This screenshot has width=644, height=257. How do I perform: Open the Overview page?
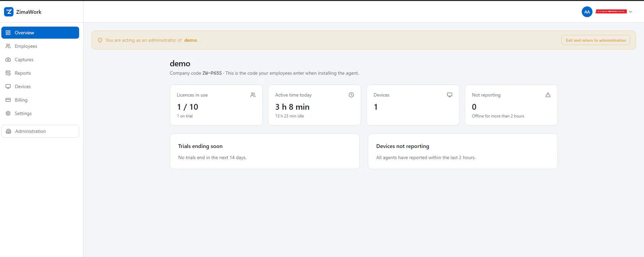point(40,33)
